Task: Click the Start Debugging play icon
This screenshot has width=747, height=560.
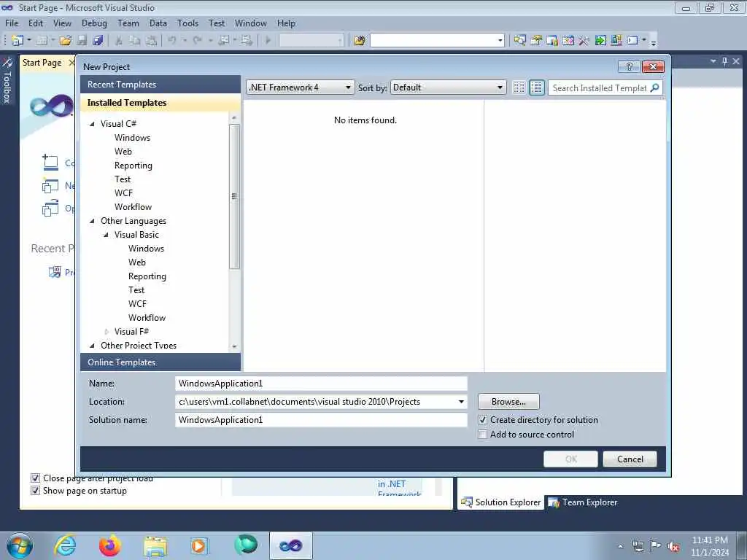Action: point(268,41)
